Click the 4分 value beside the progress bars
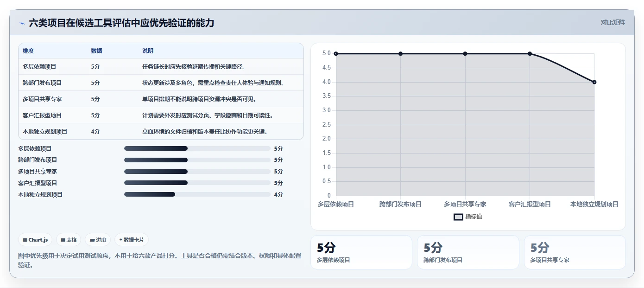The height and width of the screenshot is (288, 644). tap(278, 195)
